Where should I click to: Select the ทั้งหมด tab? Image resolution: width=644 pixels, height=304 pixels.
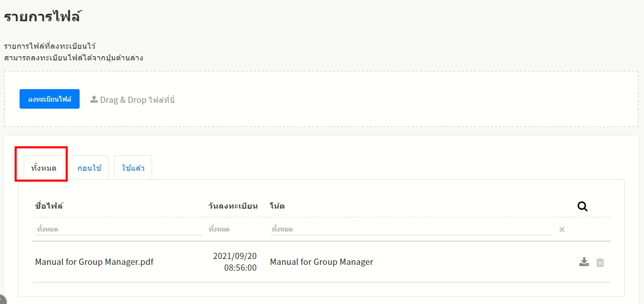[44, 168]
